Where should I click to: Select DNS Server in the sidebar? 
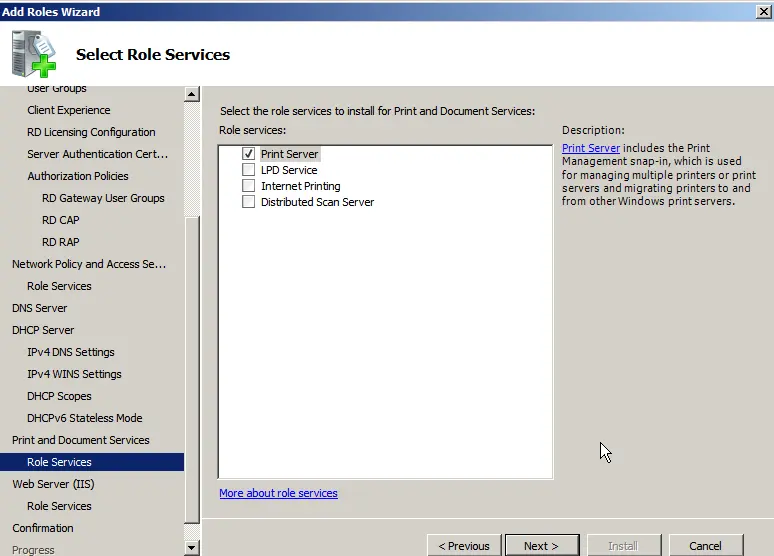[40, 308]
